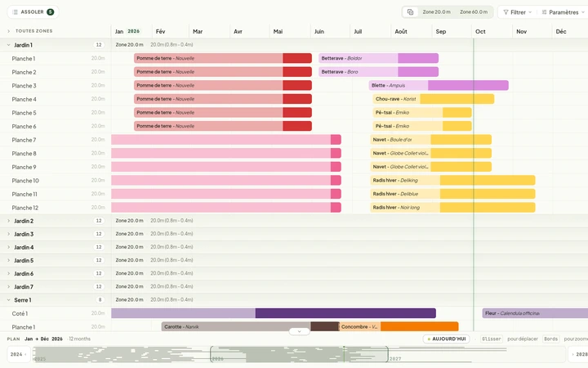Click the 2026 range in the minimap
Image resolution: width=588 pixels, height=368 pixels.
click(299, 354)
